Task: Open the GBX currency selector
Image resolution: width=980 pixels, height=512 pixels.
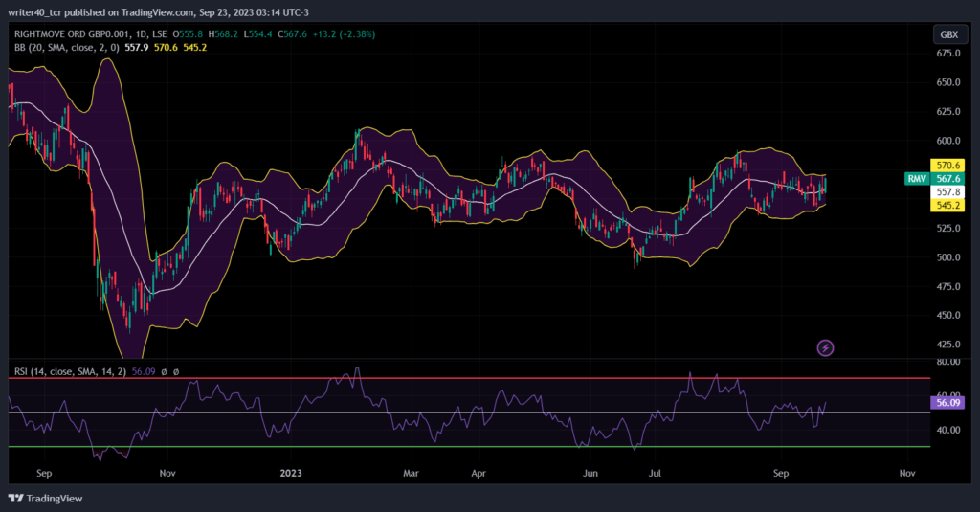Action: click(948, 34)
